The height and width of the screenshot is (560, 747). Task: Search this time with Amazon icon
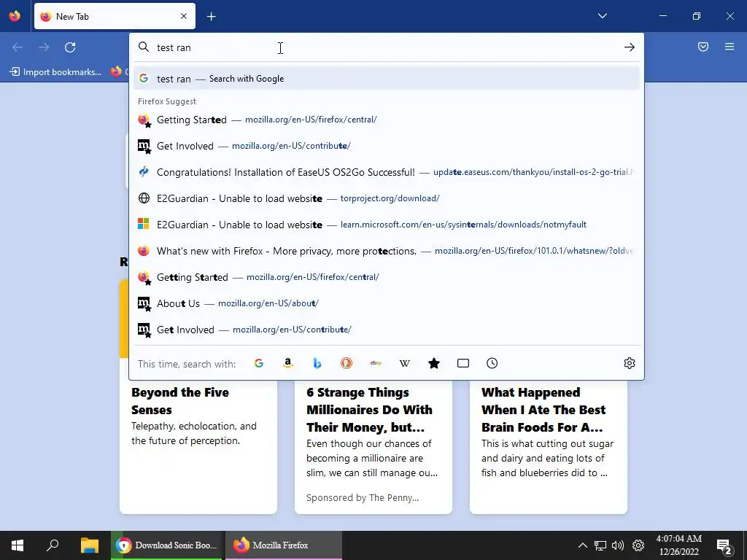point(287,363)
